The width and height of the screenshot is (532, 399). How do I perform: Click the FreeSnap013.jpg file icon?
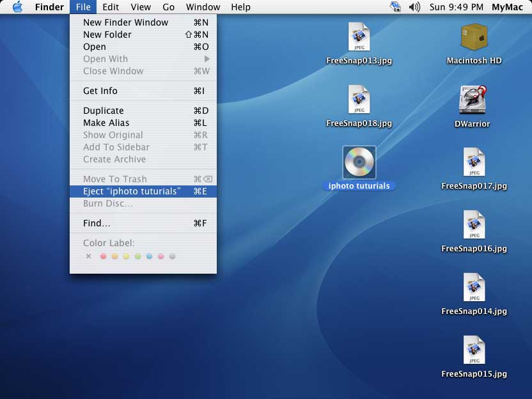359,37
